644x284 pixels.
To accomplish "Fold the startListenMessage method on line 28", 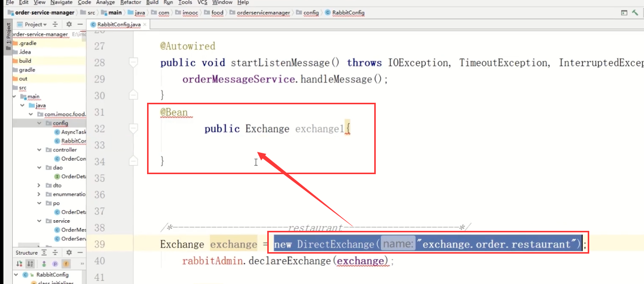I will [x=133, y=62].
